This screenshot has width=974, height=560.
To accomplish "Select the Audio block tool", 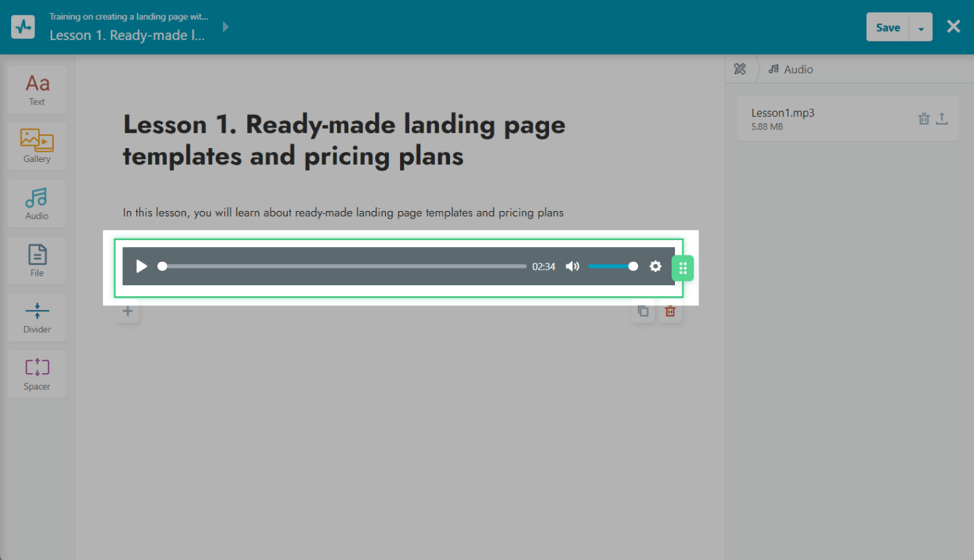I will 37,204.
